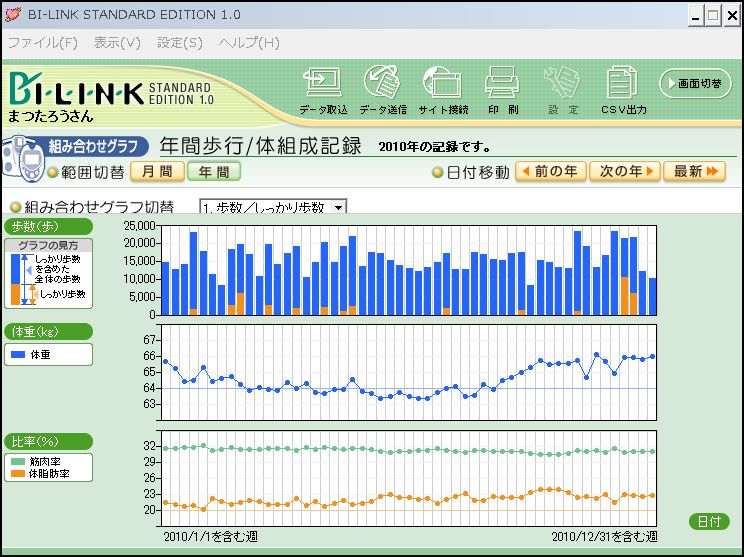Click the orange 体脂肪率 legend swatch
The image size is (744, 557).
(18, 473)
